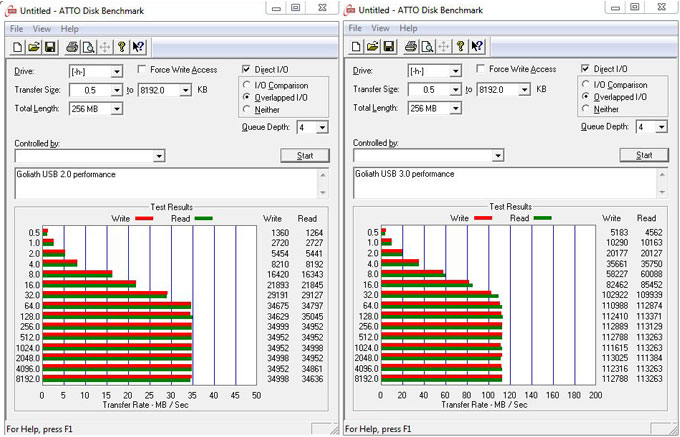This screenshot has height=437, width=680.
Task: Click Print Preview icon in right window
Action: tap(427, 46)
